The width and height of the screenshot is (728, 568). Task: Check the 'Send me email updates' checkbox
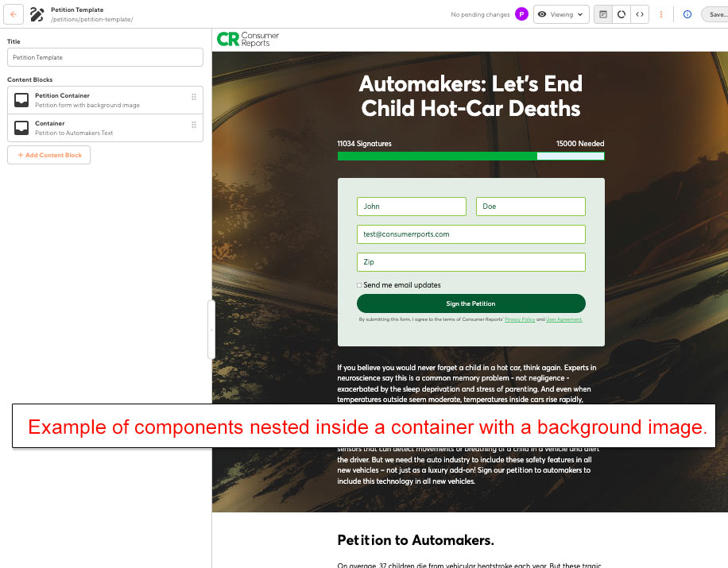[359, 285]
